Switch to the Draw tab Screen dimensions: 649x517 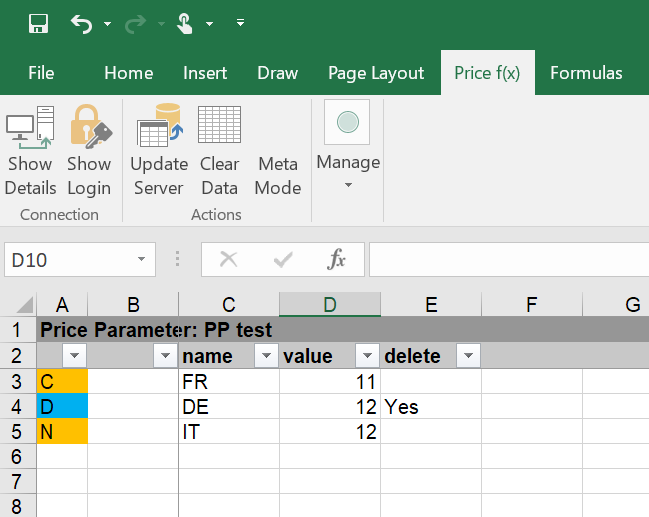tap(277, 73)
